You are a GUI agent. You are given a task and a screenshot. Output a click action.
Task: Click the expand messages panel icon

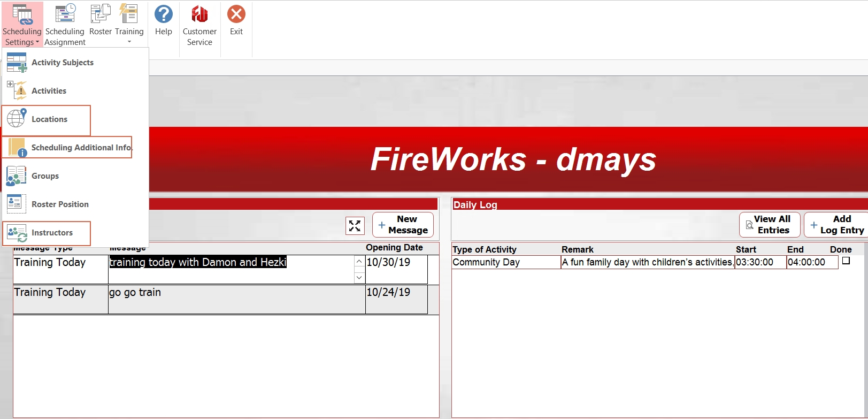click(355, 226)
